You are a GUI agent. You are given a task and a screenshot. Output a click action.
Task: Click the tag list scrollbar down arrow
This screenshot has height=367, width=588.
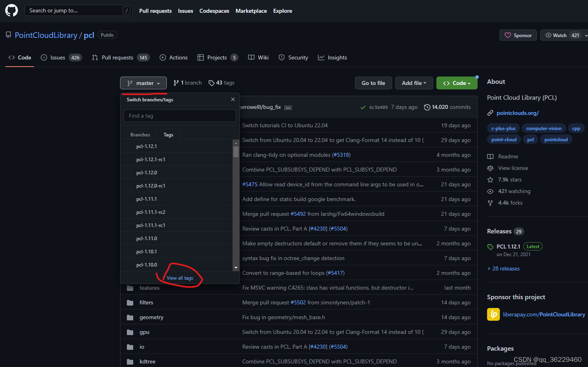click(x=236, y=268)
